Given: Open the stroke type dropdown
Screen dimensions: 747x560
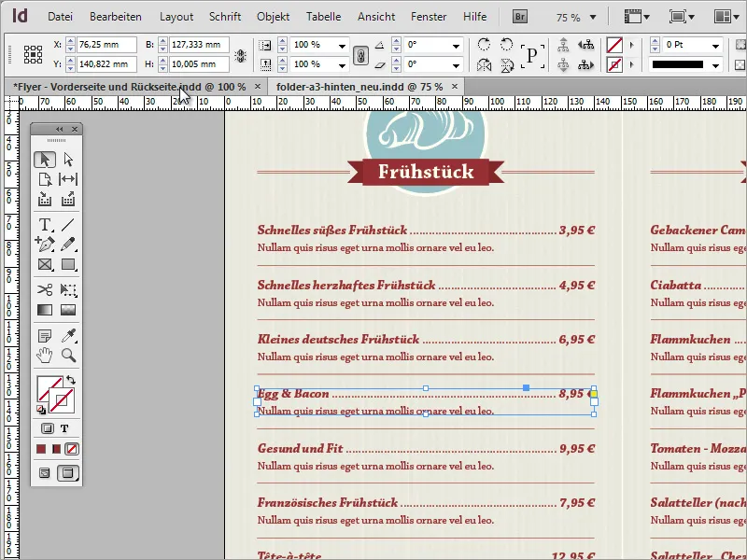Looking at the screenshot, I should click(x=715, y=65).
